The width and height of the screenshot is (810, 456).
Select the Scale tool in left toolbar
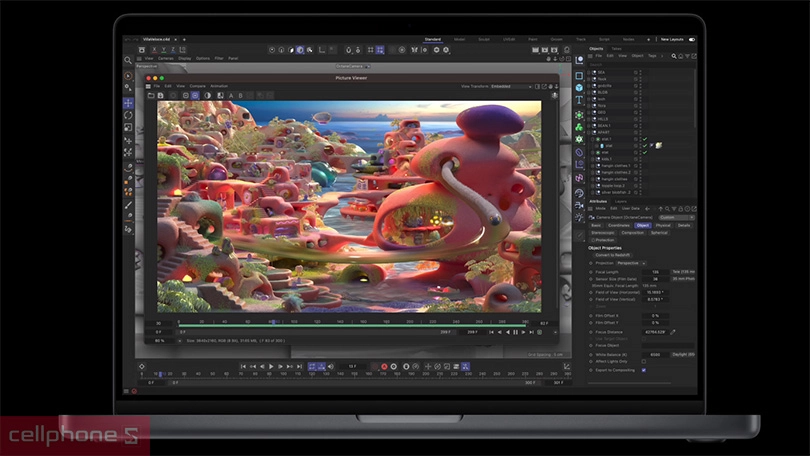coord(128,128)
